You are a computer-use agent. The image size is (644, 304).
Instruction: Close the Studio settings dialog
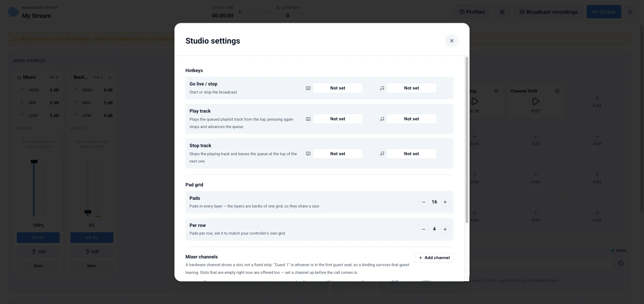(451, 41)
